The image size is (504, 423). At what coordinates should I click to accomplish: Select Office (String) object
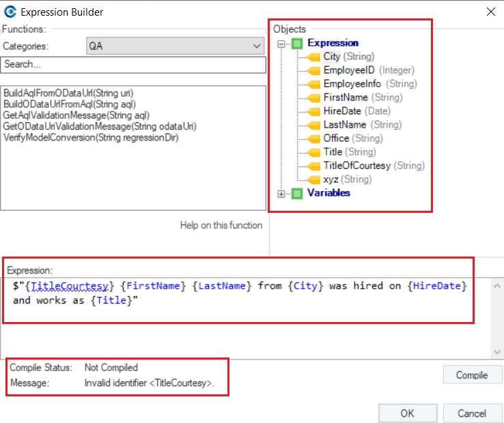(x=353, y=138)
